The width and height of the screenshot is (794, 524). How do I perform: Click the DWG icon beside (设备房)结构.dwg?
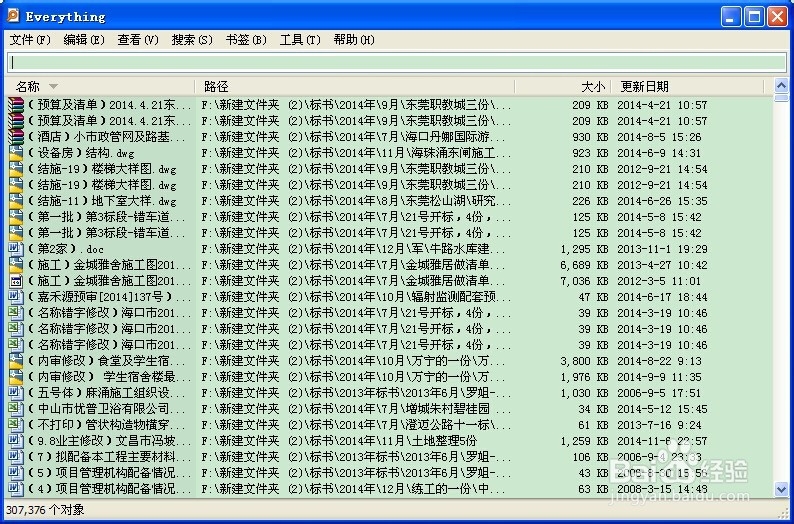(16, 153)
